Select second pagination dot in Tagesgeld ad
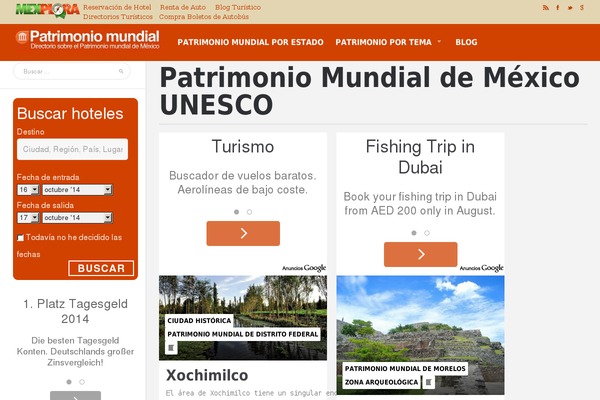 (82, 382)
